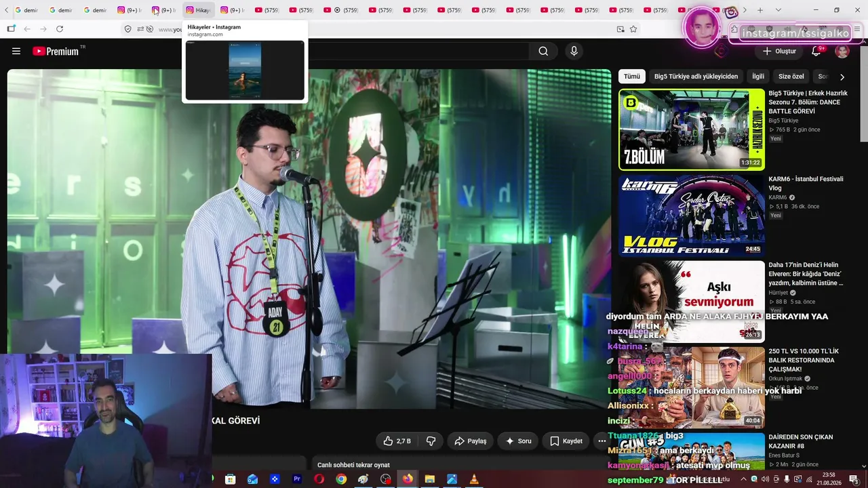Open YouTube notifications bell
The image size is (868, 488).
[816, 51]
